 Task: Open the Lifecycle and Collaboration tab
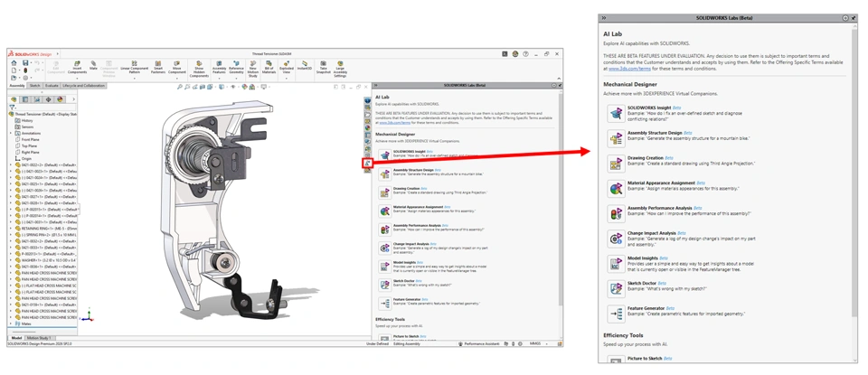click(x=83, y=86)
